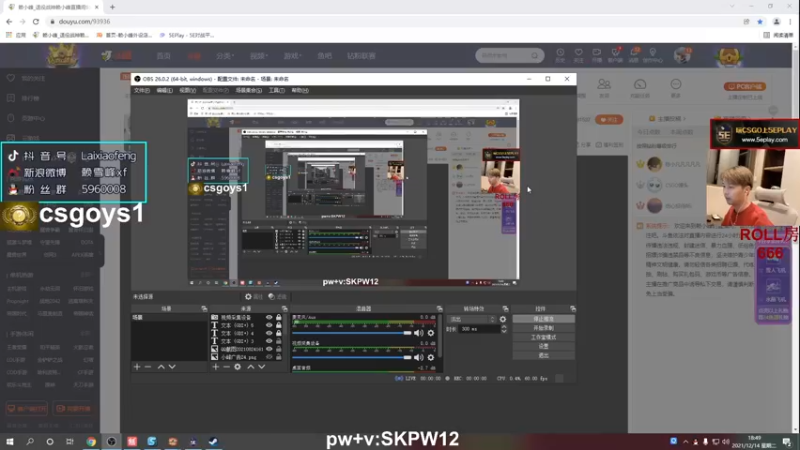Open source properties gear below Sources list
This screenshot has height=450, width=800.
[x=238, y=367]
